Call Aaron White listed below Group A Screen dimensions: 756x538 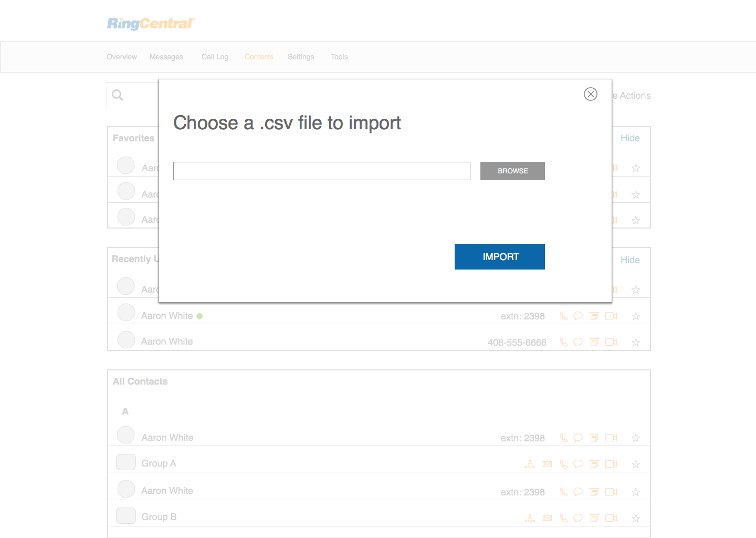pyautogui.click(x=563, y=492)
